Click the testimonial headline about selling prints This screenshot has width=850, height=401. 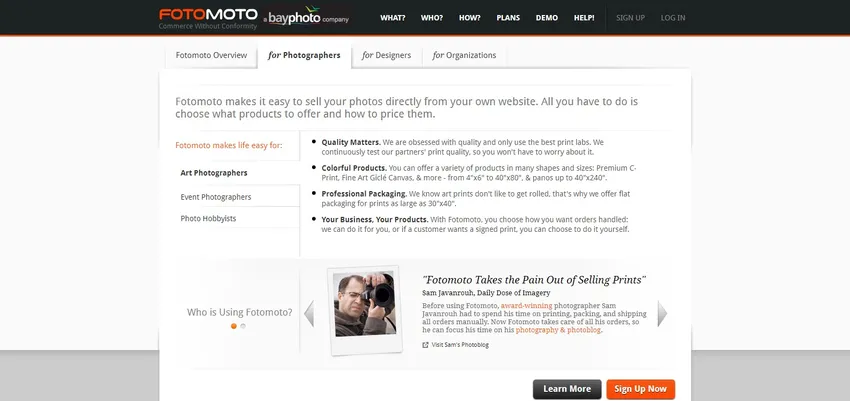[534, 280]
